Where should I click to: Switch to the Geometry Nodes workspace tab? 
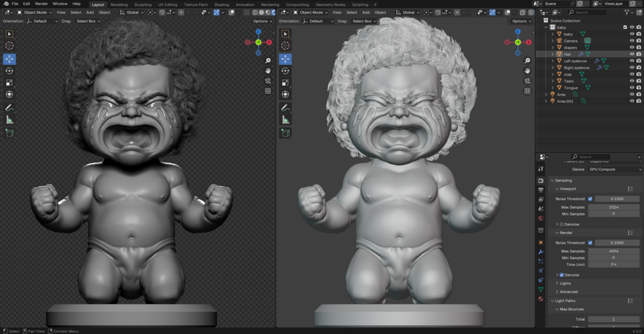click(330, 4)
